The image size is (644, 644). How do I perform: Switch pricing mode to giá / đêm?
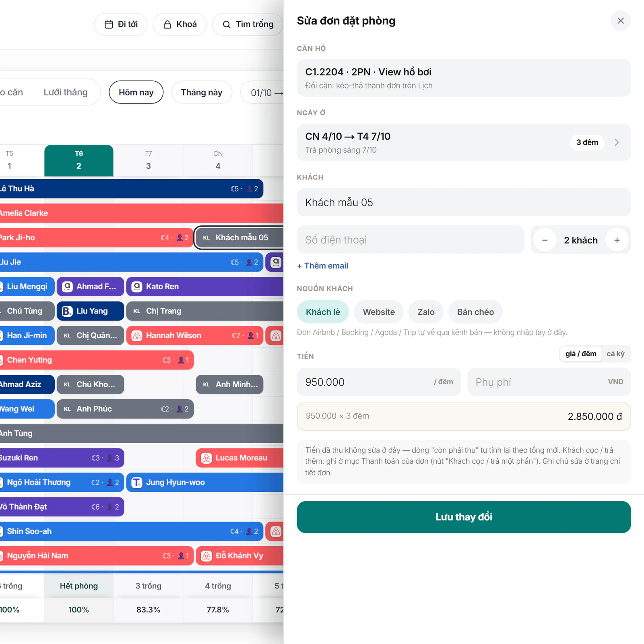click(x=581, y=354)
